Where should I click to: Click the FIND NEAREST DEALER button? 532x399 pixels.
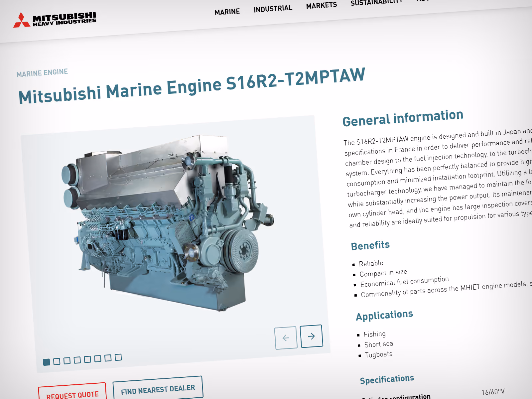click(x=158, y=388)
